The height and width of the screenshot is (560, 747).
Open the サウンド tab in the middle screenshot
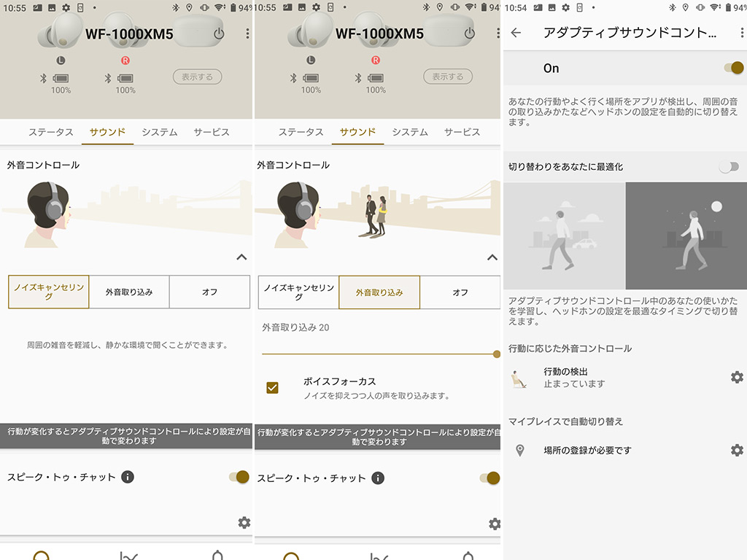point(357,132)
